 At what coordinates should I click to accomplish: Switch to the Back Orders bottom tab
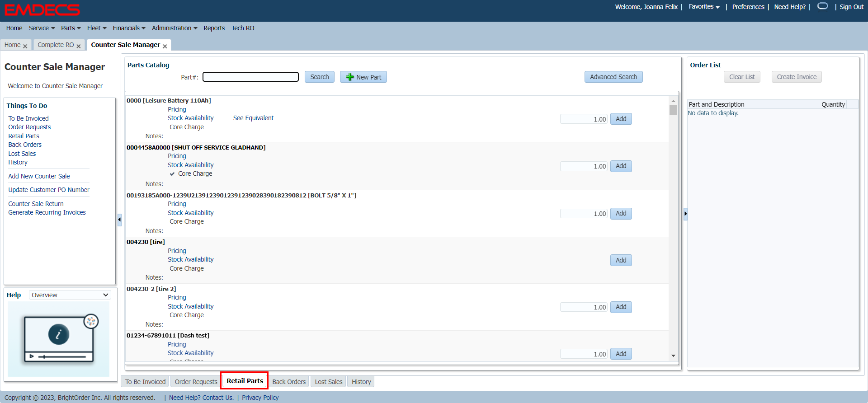point(289,382)
